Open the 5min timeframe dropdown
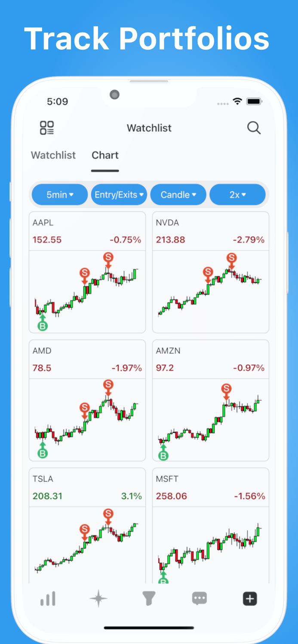This screenshot has width=298, height=644. [x=59, y=194]
